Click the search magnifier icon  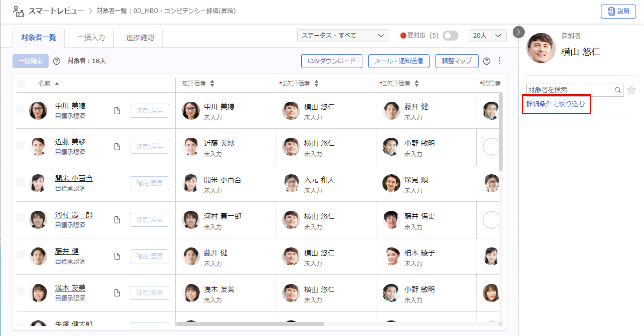pyautogui.click(x=618, y=90)
